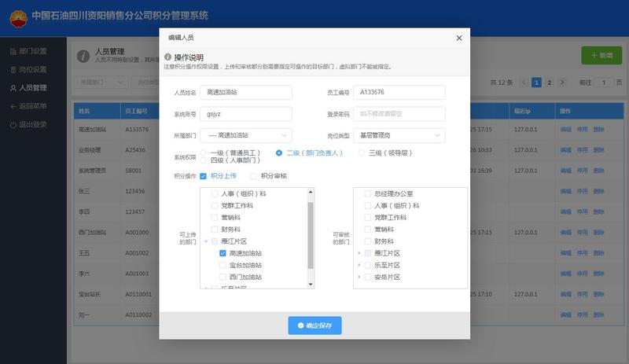Click the green 新增 button
The image size is (629, 364).
601,55
